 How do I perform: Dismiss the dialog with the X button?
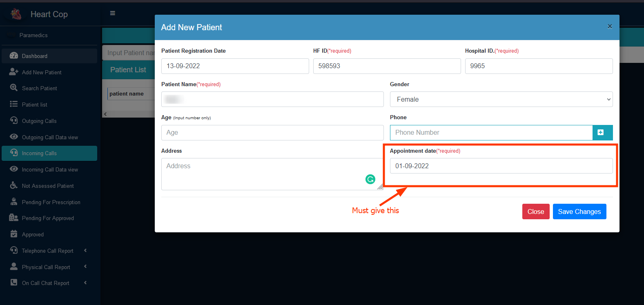point(609,27)
